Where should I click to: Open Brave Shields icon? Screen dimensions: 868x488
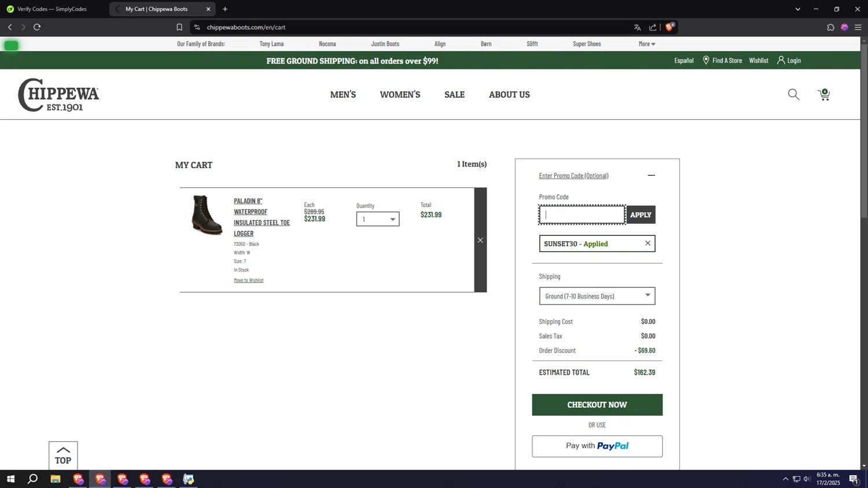(x=670, y=27)
